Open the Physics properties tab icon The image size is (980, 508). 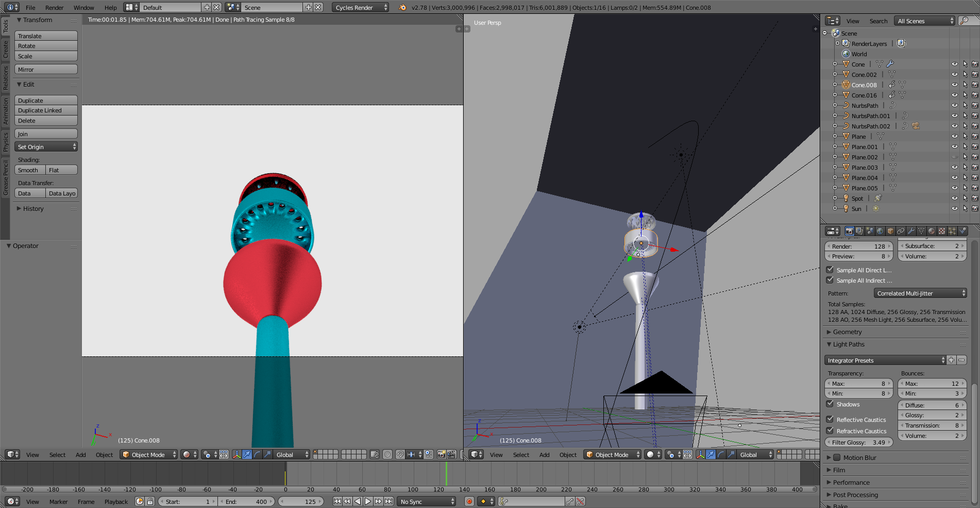tap(962, 231)
